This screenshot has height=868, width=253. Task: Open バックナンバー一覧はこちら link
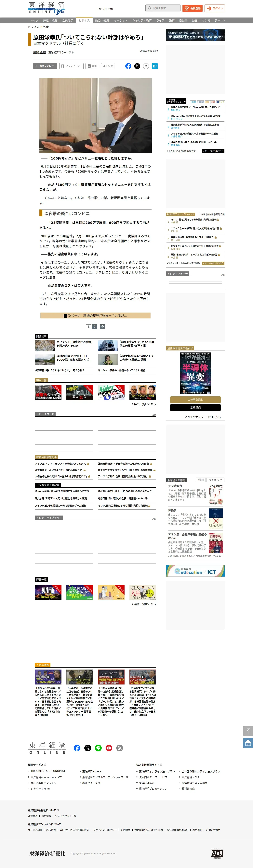tap(203, 417)
